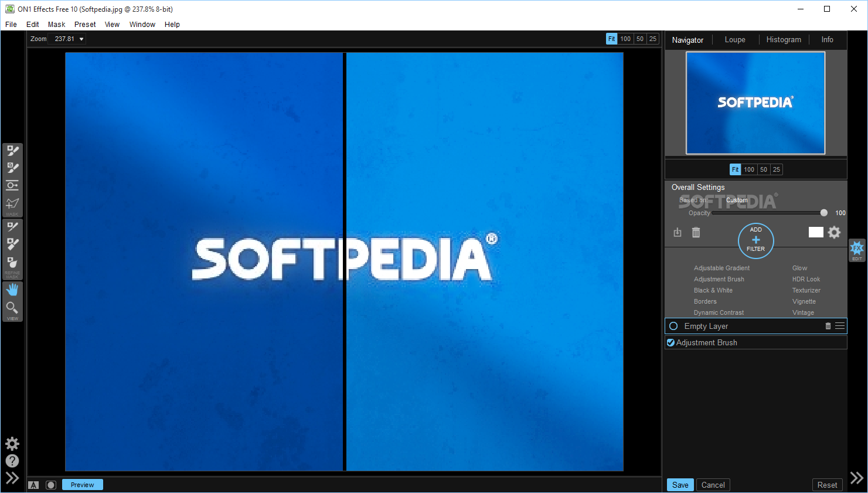Toggle the Preview button

[x=83, y=485]
